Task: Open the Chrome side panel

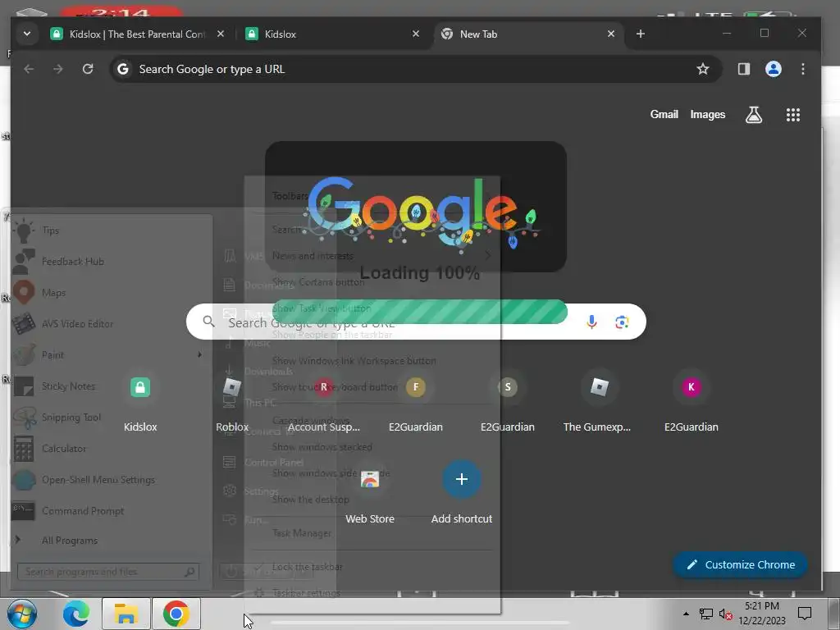Action: point(743,69)
